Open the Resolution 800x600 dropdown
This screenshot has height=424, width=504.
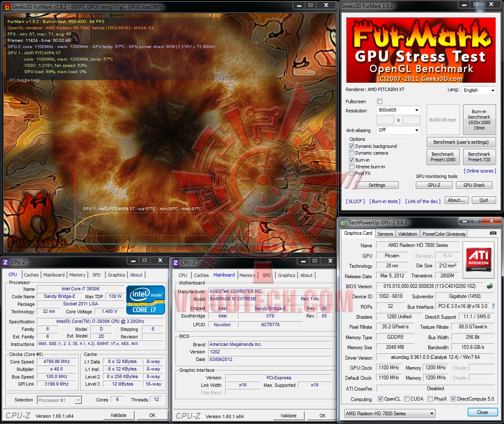[398, 110]
